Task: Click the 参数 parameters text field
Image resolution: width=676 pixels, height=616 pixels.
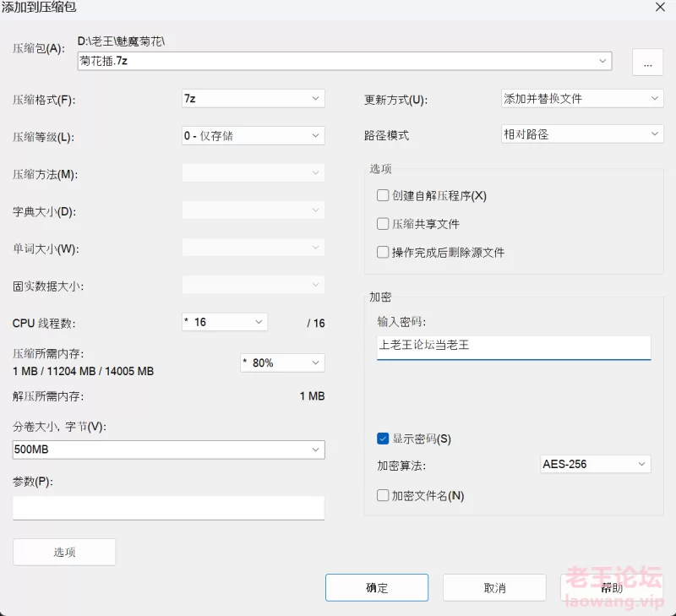Action: click(x=169, y=508)
